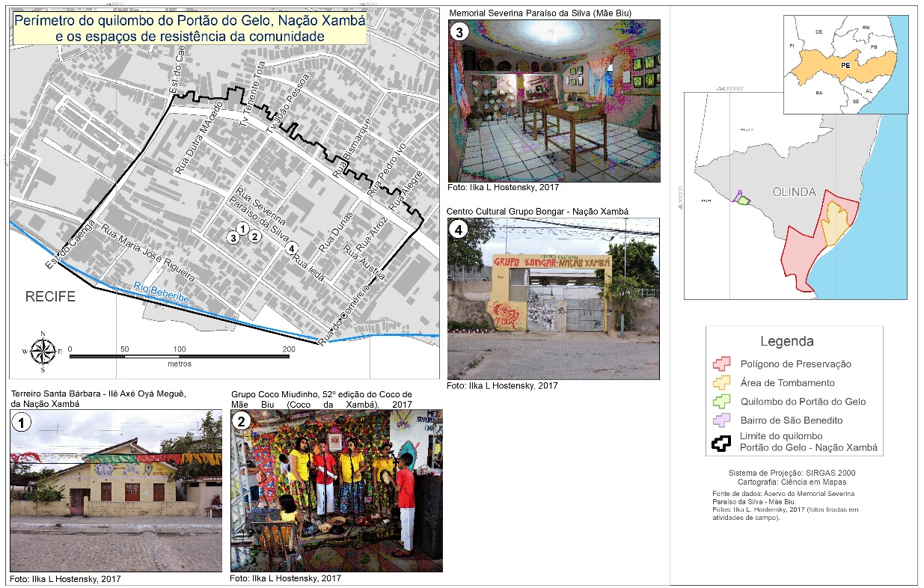Click the Quilombo do Portão do Gelo swatch
The image size is (924, 588).
coord(721,402)
